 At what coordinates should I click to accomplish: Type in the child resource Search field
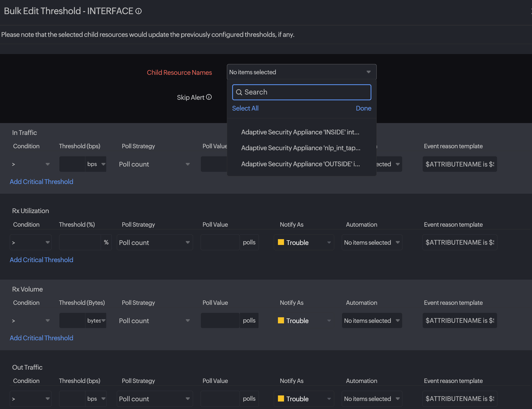[305, 92]
